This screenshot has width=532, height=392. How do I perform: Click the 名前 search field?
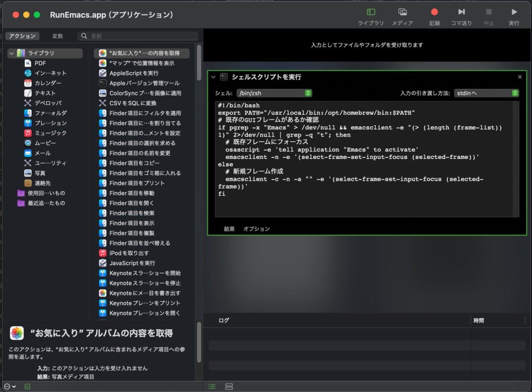coord(138,36)
